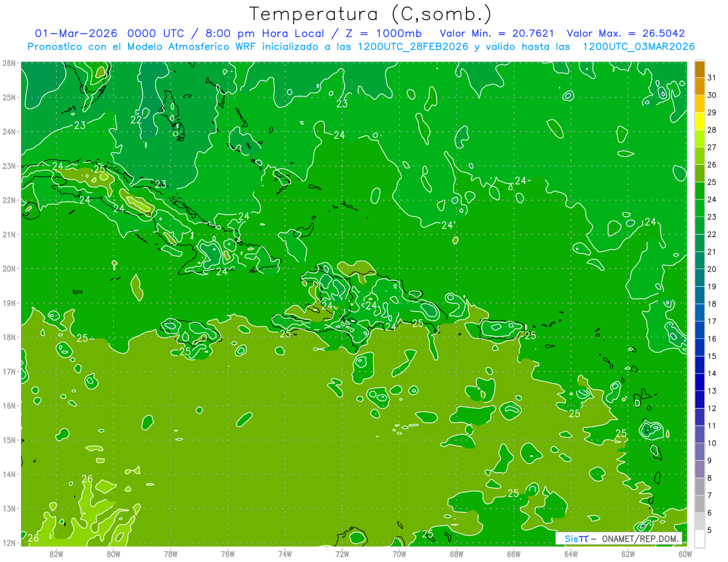Click the '31' label on the color scale
Screen dimensions: 728x562
(x=712, y=78)
